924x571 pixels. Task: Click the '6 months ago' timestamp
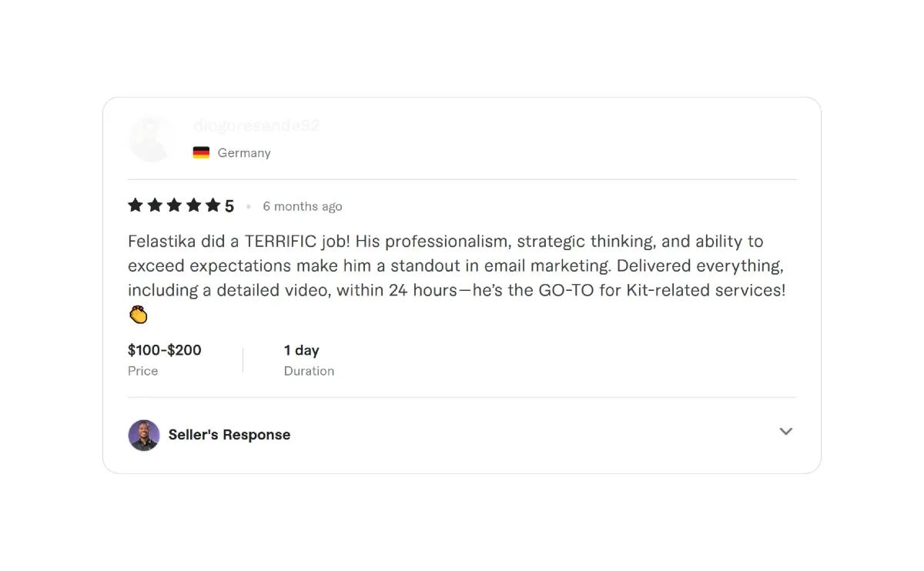coord(303,206)
